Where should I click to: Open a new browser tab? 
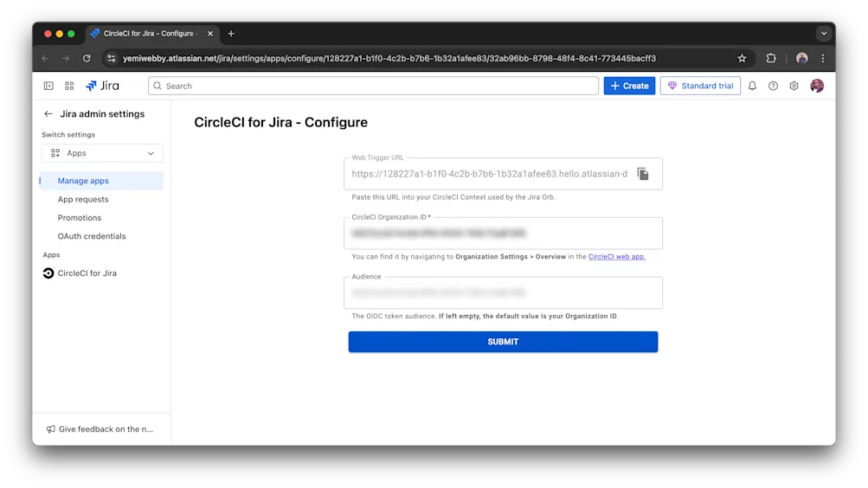tap(231, 34)
